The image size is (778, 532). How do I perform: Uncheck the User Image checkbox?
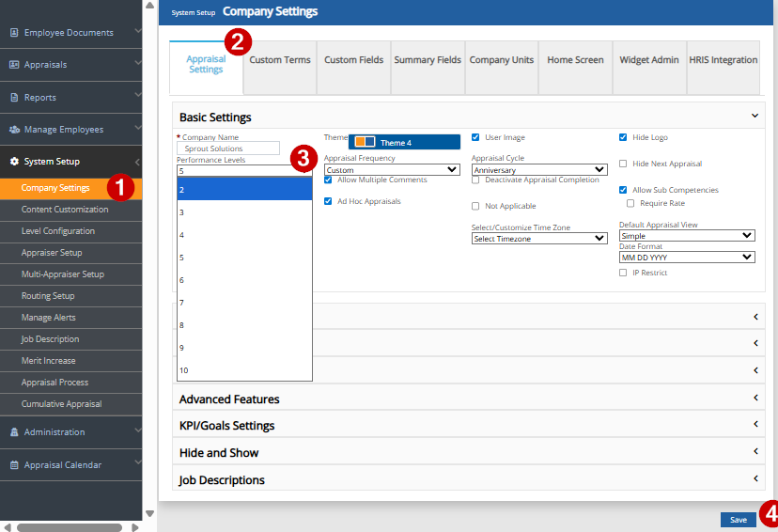coord(475,137)
